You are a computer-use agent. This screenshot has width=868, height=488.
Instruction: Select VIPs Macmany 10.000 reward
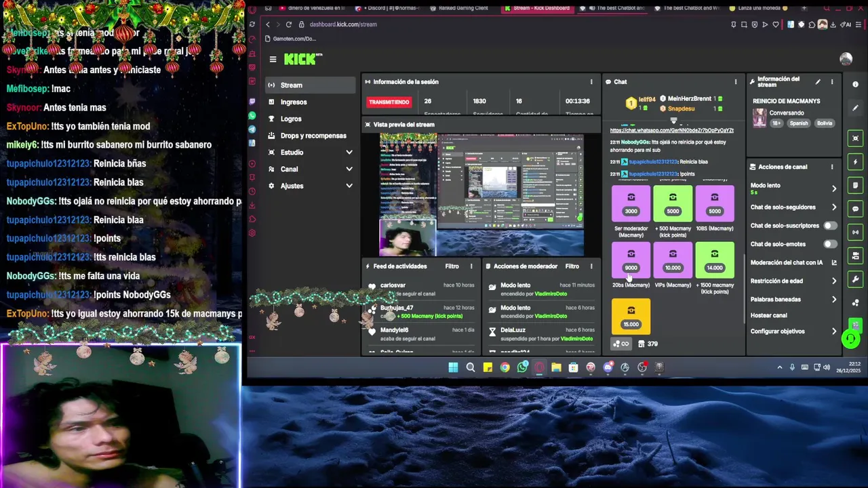[x=673, y=260]
